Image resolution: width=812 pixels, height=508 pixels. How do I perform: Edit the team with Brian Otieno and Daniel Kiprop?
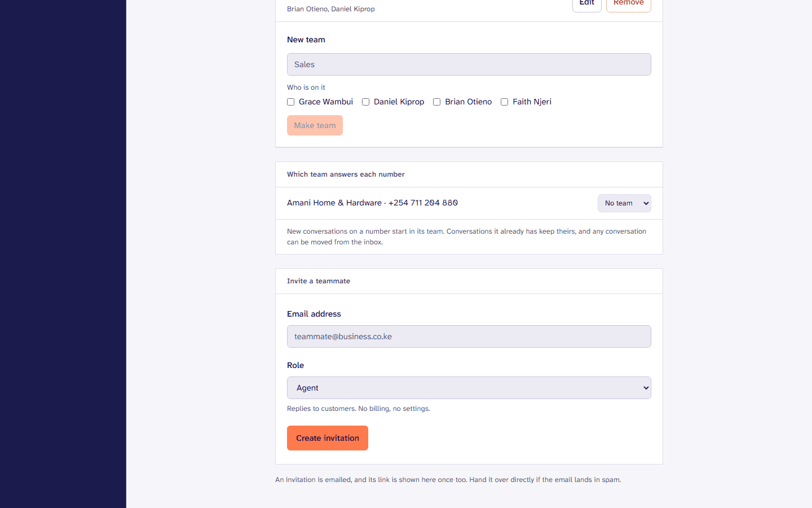(x=587, y=3)
